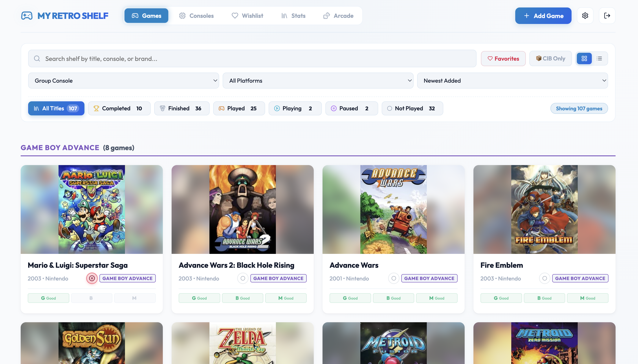Filter by Completed games
This screenshot has height=364, width=638.
click(x=119, y=108)
